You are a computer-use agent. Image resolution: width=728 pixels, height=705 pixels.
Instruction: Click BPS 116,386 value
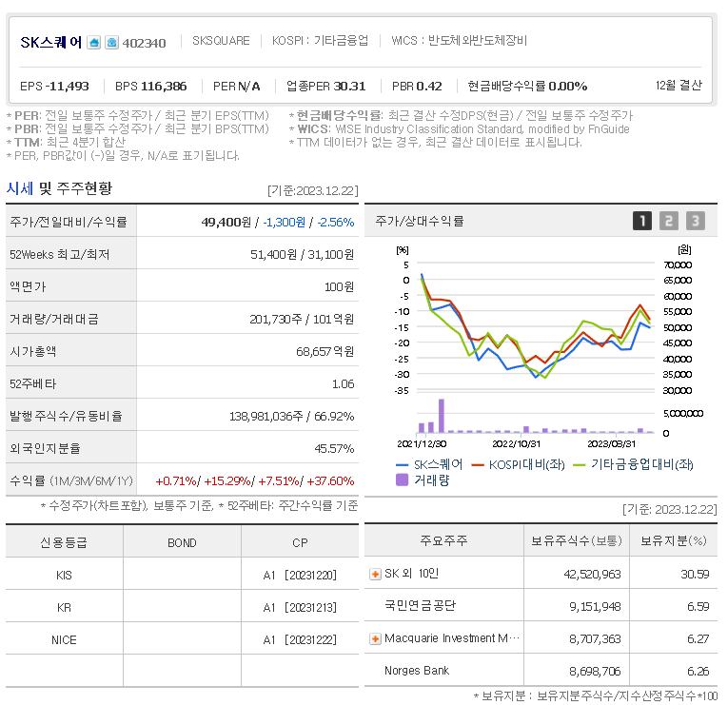[x=151, y=87]
